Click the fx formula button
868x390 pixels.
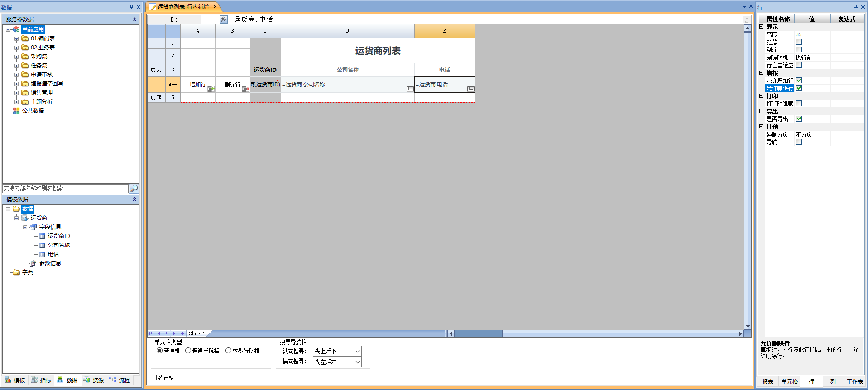coord(223,19)
